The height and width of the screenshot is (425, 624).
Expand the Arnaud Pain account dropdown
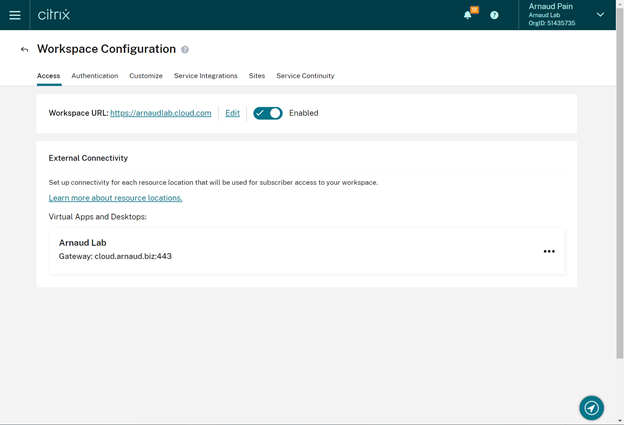[600, 15]
